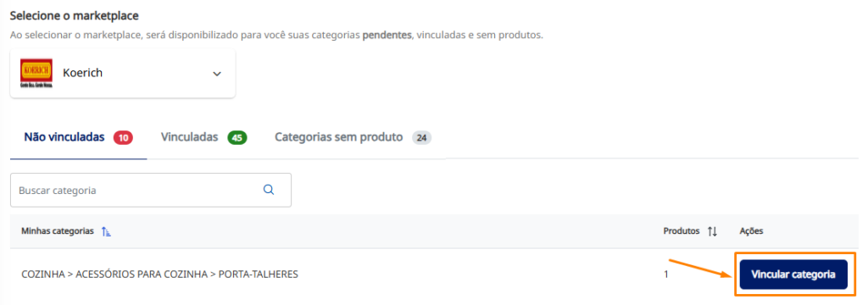868x305 pixels.
Task: Click the red badge showing 10
Action: [124, 138]
